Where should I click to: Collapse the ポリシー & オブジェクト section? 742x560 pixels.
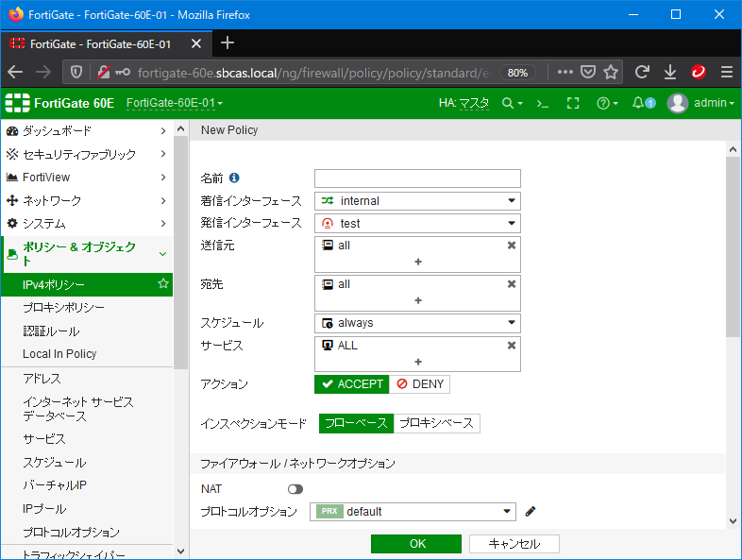(x=87, y=254)
